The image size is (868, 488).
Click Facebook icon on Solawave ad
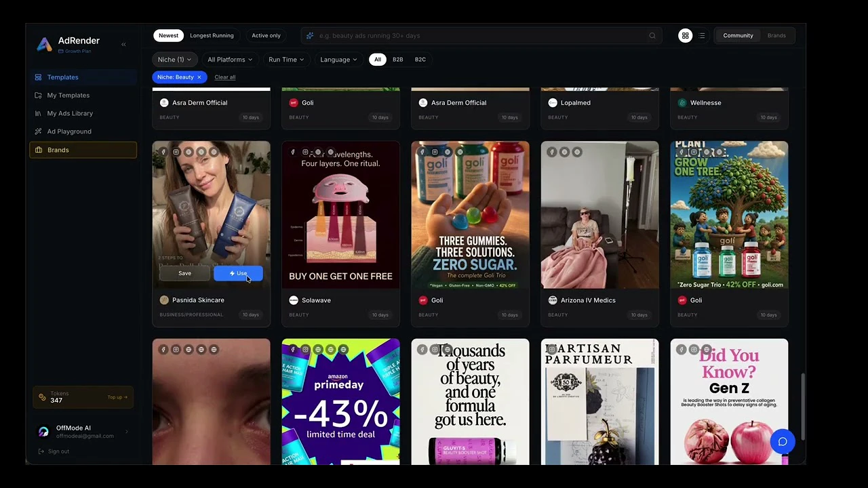(x=293, y=152)
